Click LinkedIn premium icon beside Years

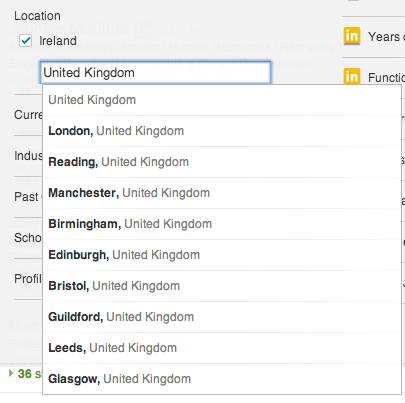(352, 36)
